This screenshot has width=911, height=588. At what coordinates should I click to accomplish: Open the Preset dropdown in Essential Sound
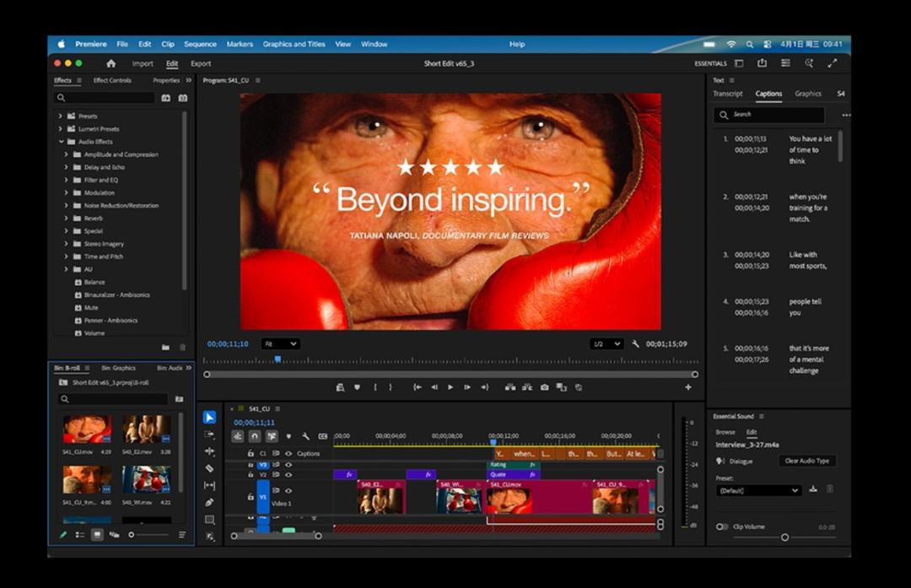click(x=758, y=490)
